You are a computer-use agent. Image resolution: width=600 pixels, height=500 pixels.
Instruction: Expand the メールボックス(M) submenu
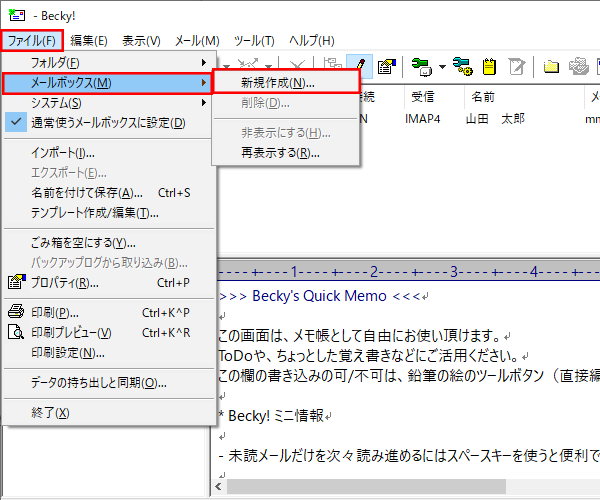pyautogui.click(x=108, y=83)
